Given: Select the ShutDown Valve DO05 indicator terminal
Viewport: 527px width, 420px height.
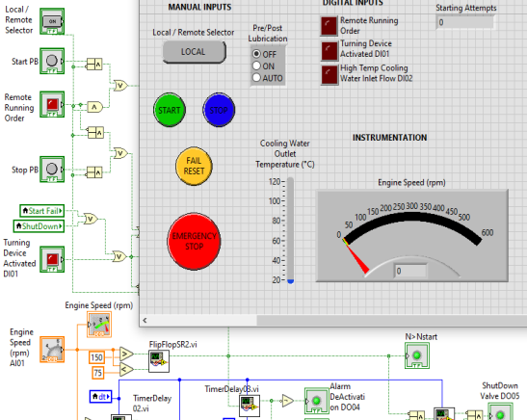Looking at the screenshot, I should tap(500, 412).
